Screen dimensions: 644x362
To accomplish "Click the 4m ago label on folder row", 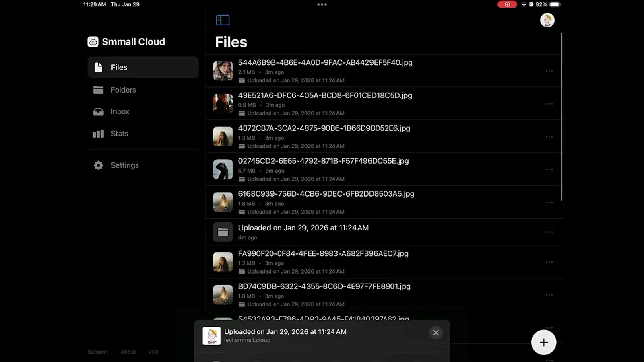I will pyautogui.click(x=248, y=238).
